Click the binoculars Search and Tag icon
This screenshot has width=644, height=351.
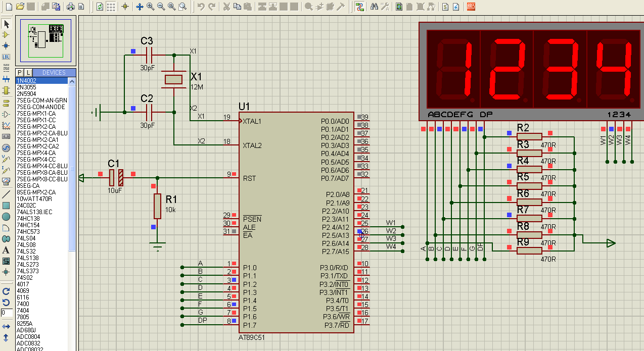[x=374, y=7]
